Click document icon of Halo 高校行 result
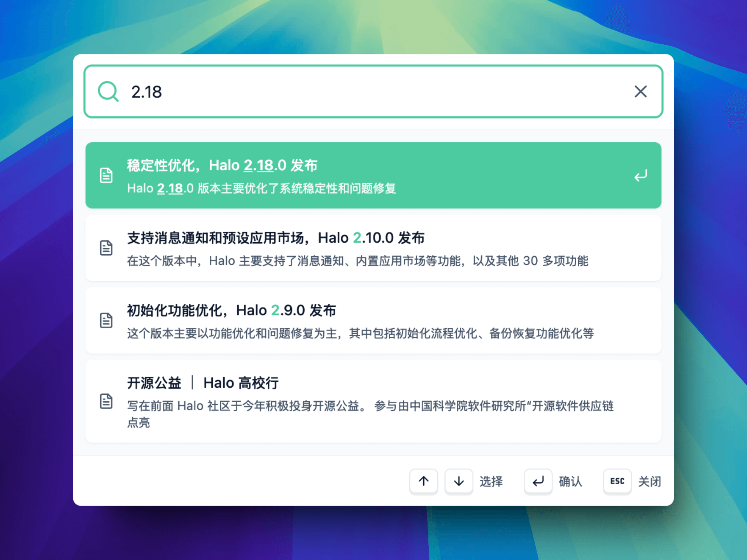 [106, 401]
